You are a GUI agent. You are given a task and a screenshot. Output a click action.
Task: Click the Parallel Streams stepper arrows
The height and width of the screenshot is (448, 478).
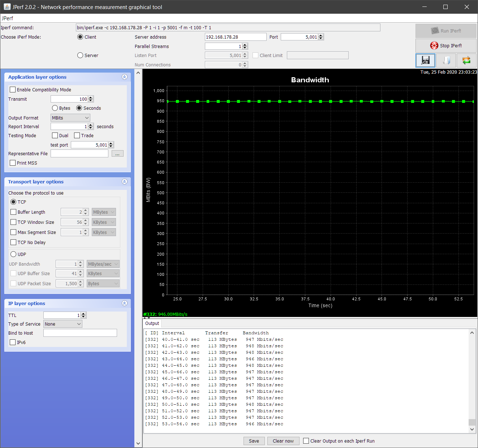[245, 46]
